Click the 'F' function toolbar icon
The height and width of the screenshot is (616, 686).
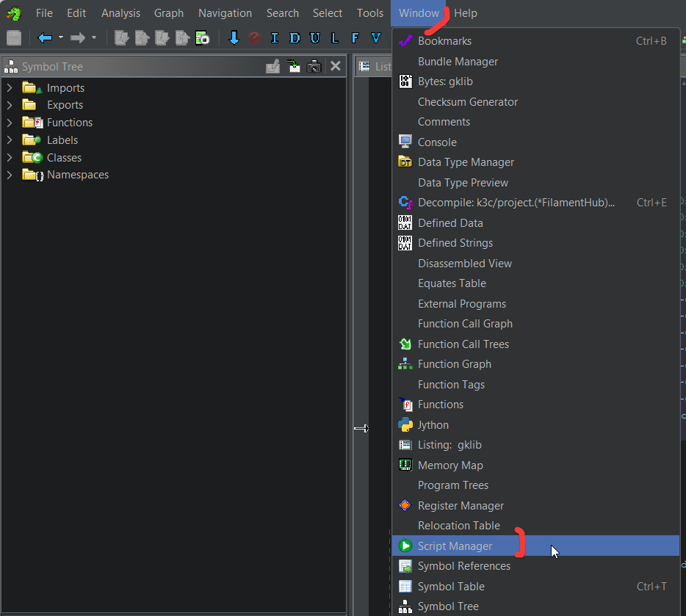(x=355, y=38)
